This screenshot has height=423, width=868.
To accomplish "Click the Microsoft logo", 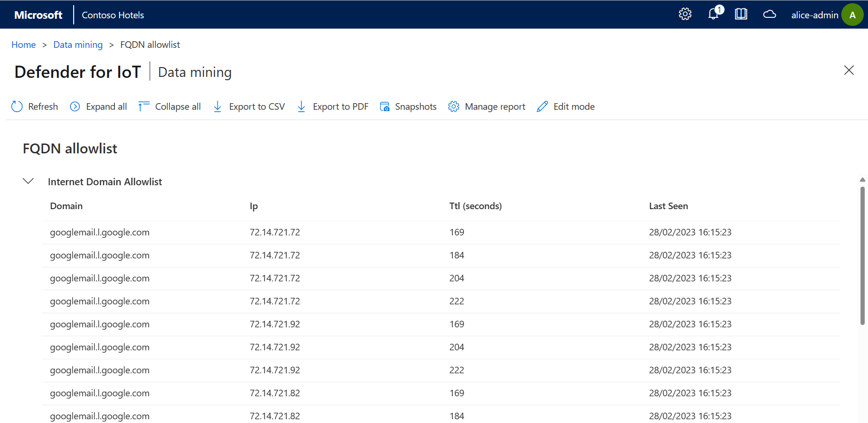I will 38,15.
